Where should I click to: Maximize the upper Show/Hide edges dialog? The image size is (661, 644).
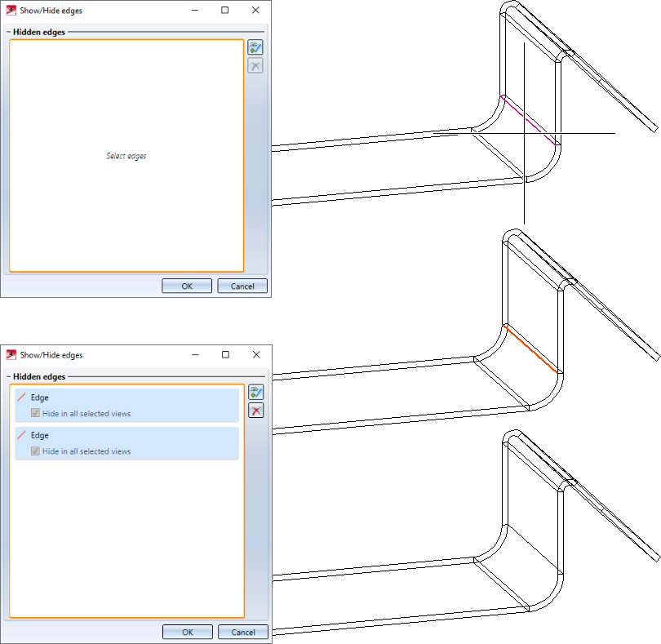[x=225, y=11]
